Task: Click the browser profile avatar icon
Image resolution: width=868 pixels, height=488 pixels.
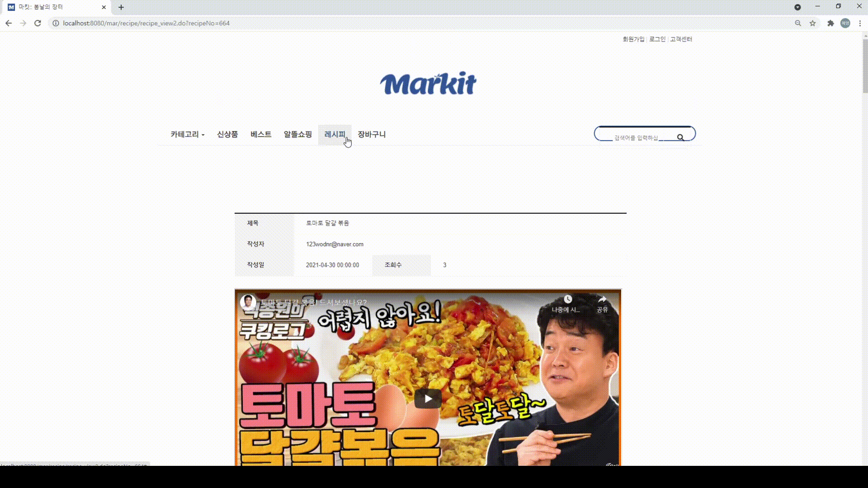Action: pos(845,23)
